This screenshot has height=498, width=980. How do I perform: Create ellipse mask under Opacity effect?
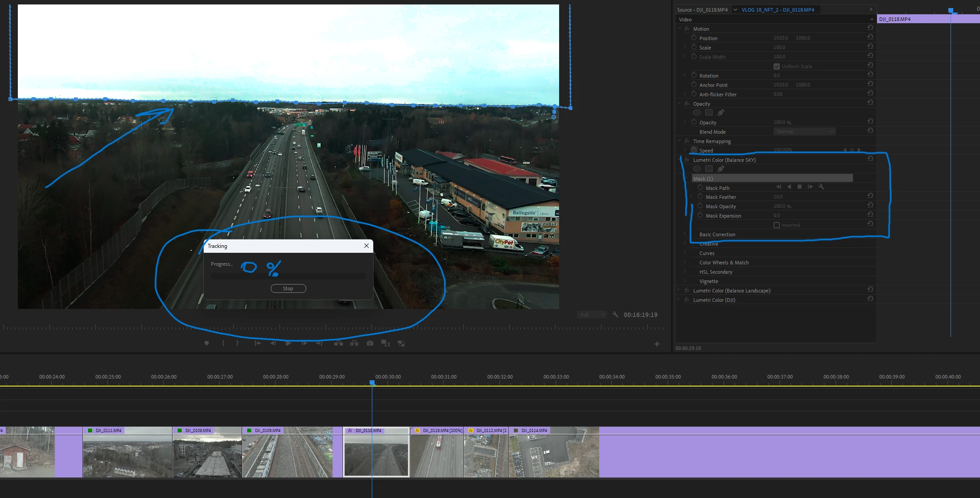pyautogui.click(x=697, y=112)
